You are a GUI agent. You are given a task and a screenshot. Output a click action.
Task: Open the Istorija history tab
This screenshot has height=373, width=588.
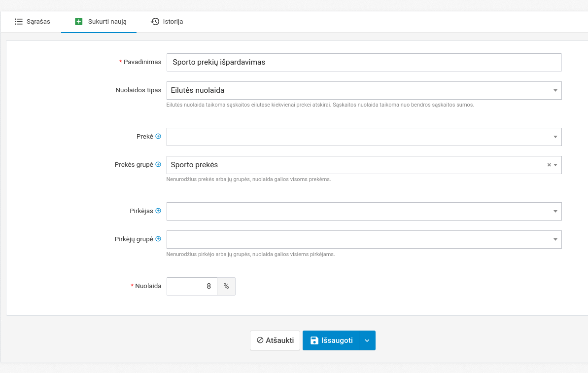click(167, 22)
